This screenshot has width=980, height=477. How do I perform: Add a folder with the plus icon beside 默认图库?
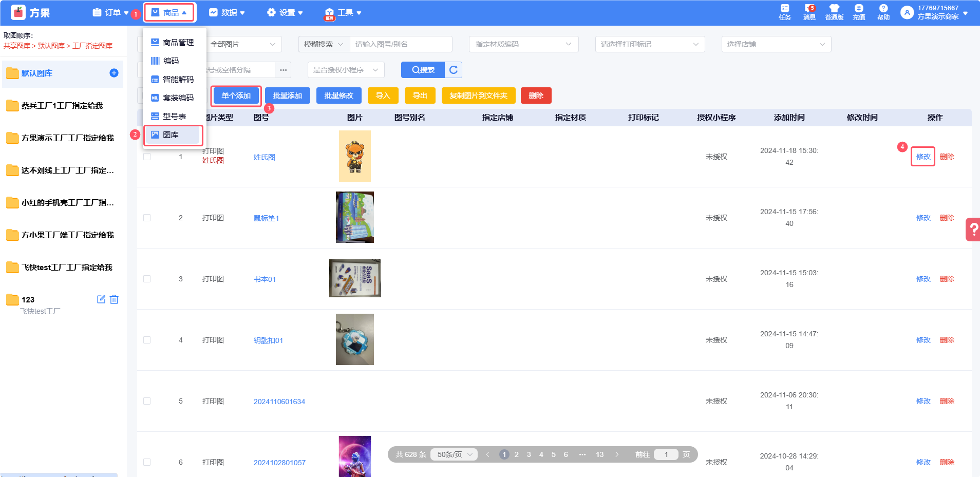coord(114,73)
